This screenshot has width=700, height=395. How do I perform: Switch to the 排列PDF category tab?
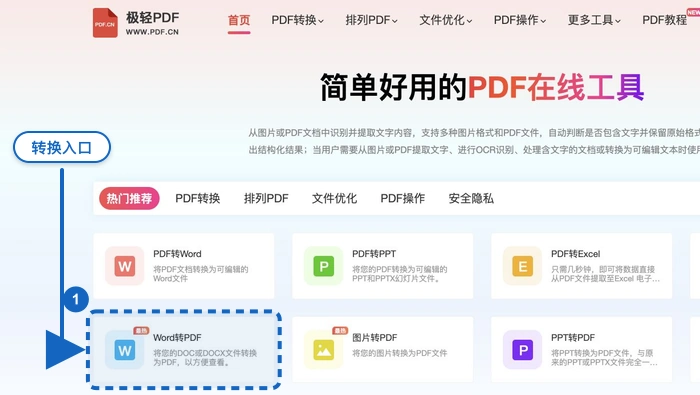(x=266, y=198)
